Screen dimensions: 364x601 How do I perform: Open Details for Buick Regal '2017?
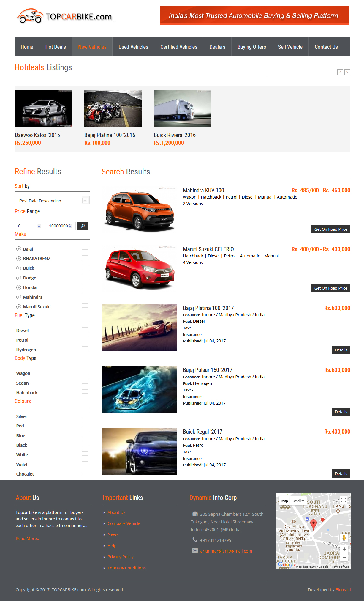click(x=341, y=473)
